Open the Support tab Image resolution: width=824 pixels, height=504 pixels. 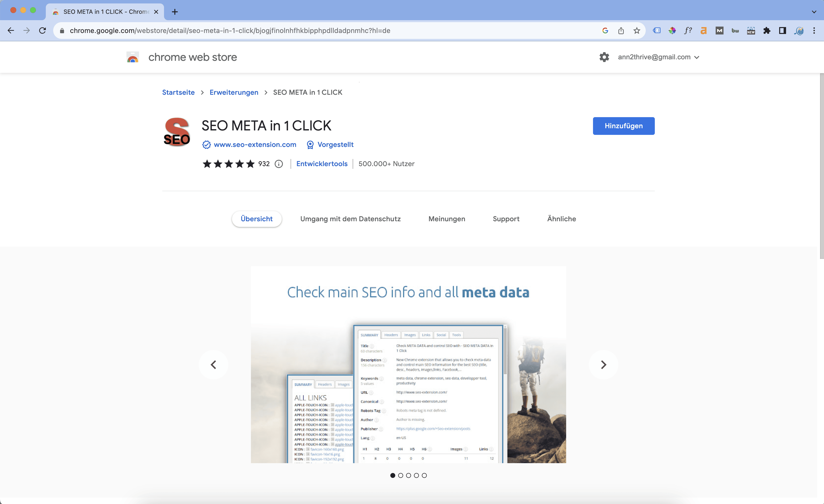pos(506,219)
